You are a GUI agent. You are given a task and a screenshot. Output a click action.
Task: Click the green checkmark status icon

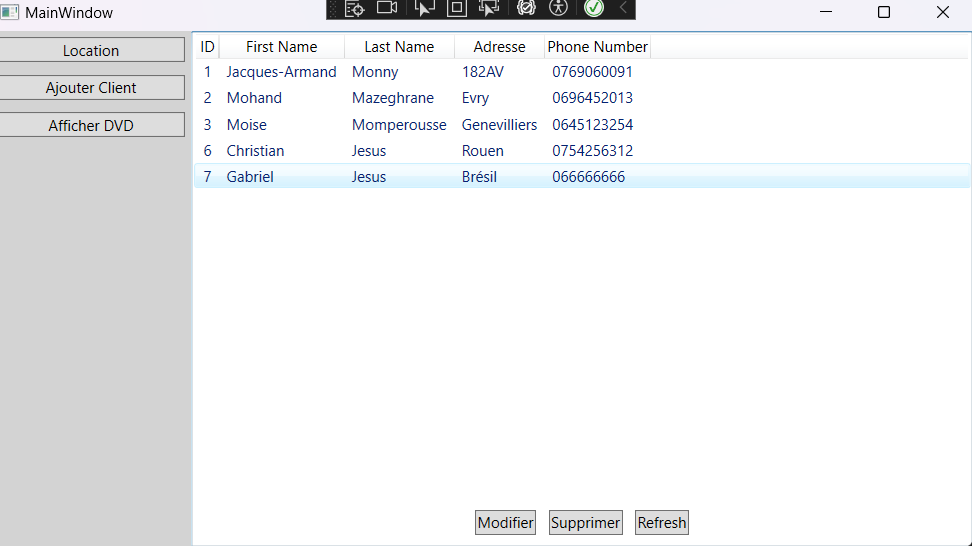point(594,9)
